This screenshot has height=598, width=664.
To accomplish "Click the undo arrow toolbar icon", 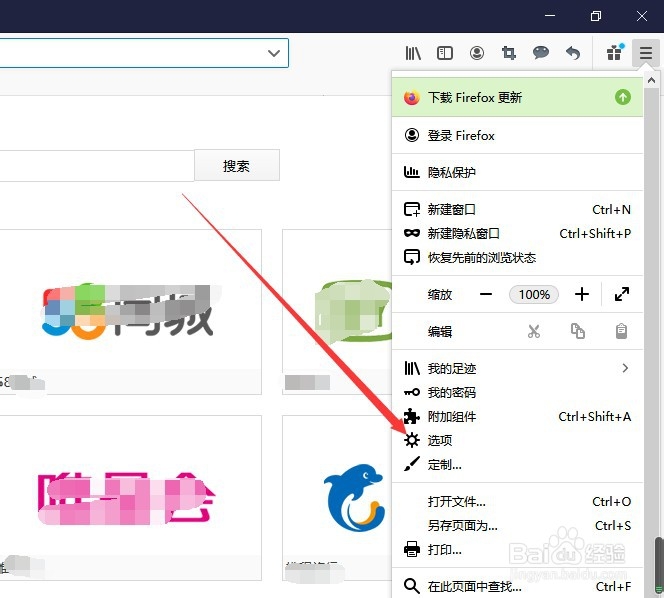I will [x=573, y=53].
